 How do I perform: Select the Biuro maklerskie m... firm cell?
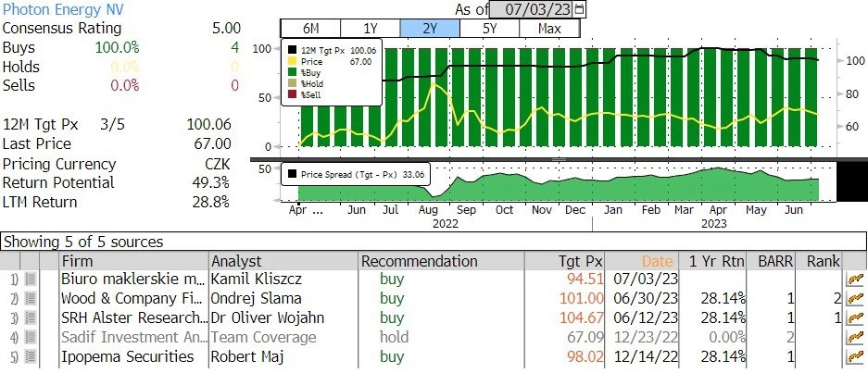click(x=133, y=279)
